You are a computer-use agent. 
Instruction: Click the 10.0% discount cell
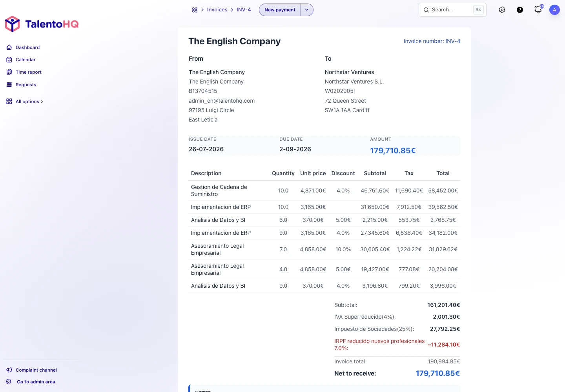343,249
